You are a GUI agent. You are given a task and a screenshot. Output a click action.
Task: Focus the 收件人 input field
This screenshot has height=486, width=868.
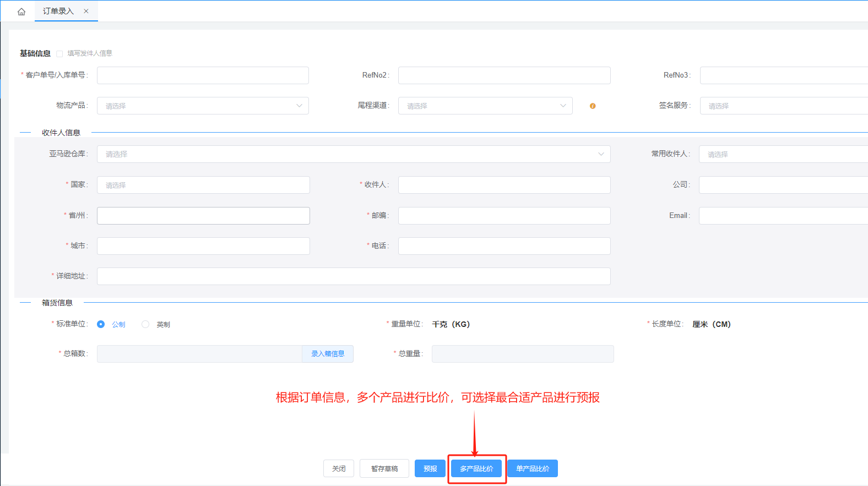point(504,185)
